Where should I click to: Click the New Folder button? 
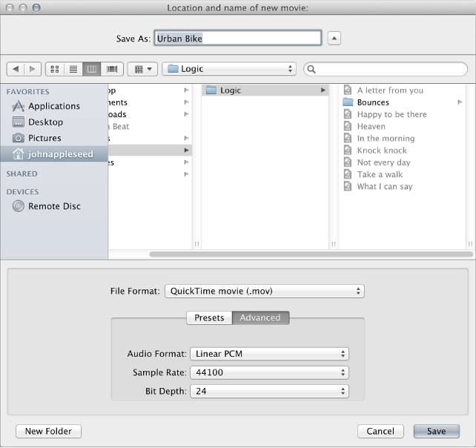pos(49,431)
